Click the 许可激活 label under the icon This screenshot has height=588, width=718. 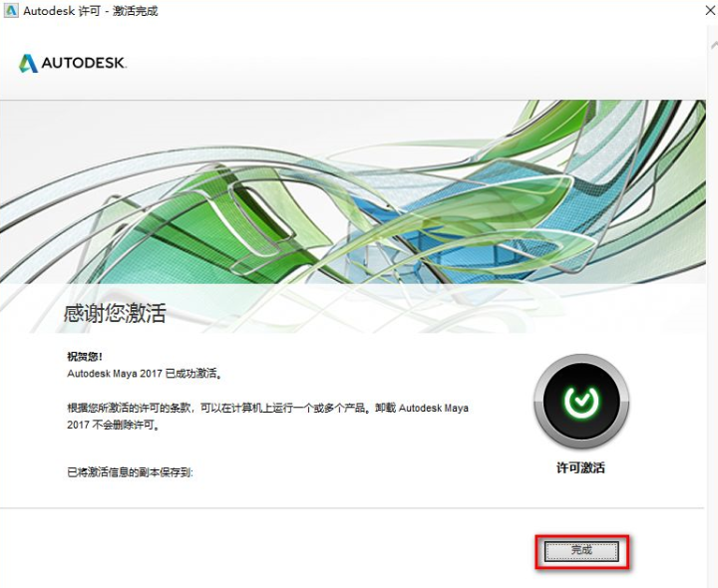coord(580,467)
